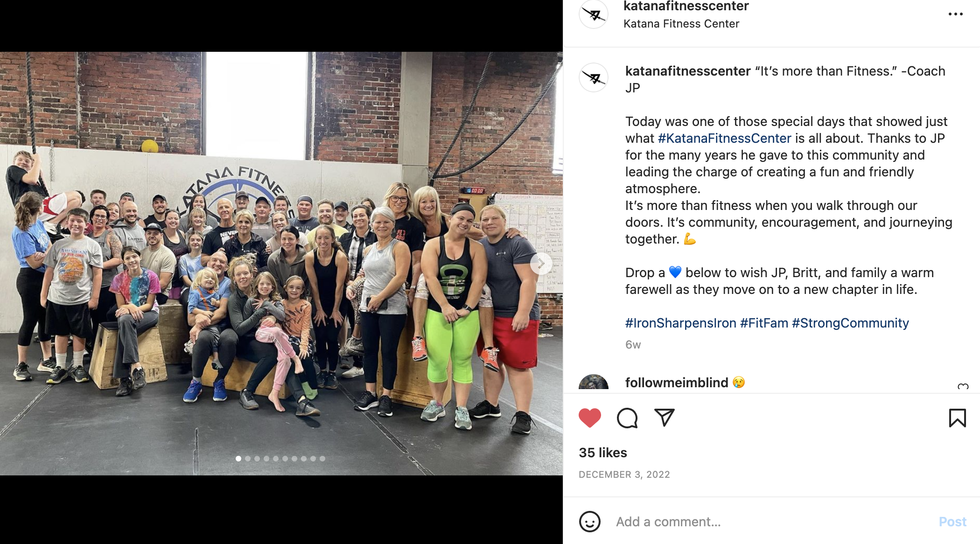Advance to next photo with carousel arrow
This screenshot has height=544, width=980.
[x=541, y=264]
